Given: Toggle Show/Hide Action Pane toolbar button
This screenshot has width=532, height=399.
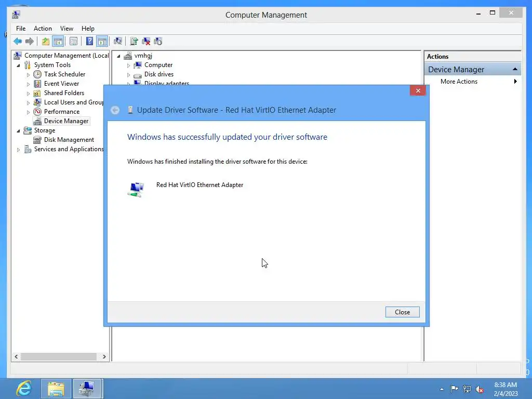Looking at the screenshot, I should point(102,42).
